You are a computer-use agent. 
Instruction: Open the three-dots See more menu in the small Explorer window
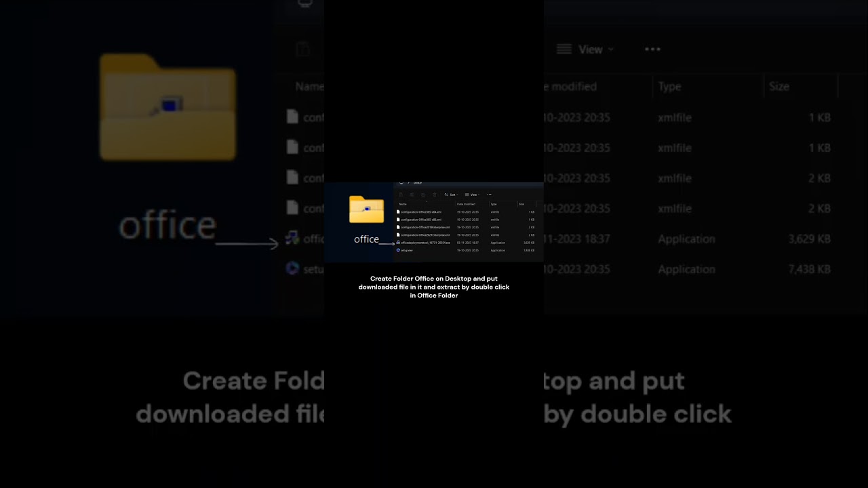489,195
